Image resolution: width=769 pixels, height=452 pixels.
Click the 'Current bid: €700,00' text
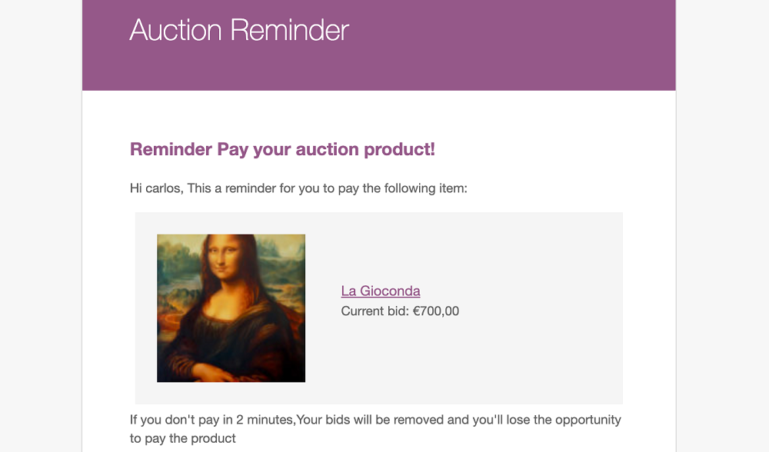[x=400, y=311]
